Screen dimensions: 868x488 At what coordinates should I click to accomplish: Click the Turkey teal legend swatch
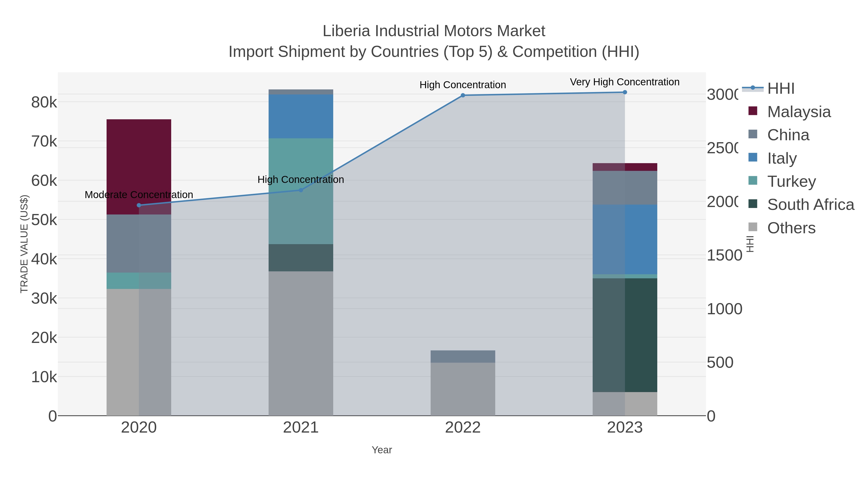coord(753,180)
